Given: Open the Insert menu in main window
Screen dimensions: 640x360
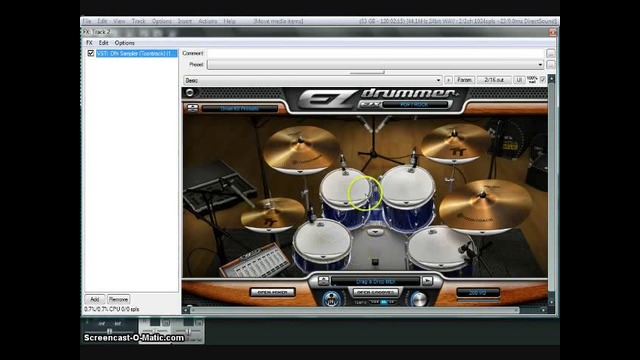Looking at the screenshot, I should (184, 21).
